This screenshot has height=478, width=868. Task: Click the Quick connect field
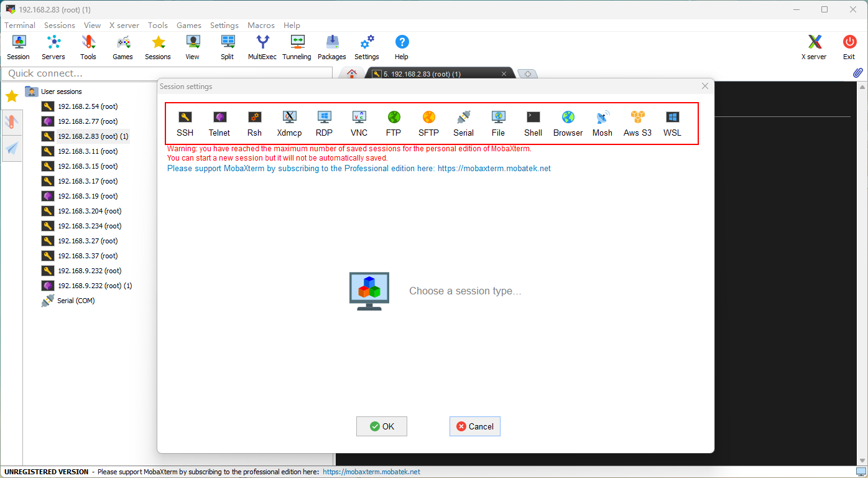[167, 73]
